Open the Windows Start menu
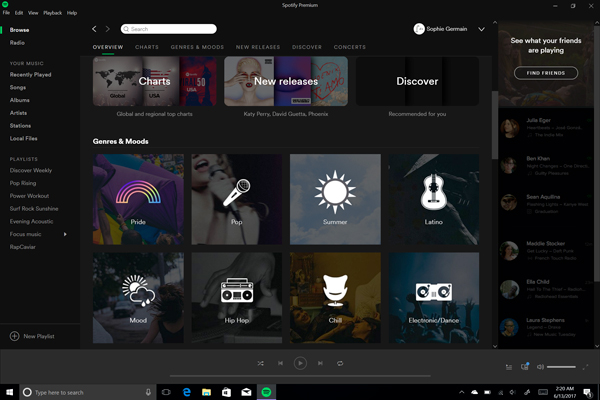 point(10,392)
